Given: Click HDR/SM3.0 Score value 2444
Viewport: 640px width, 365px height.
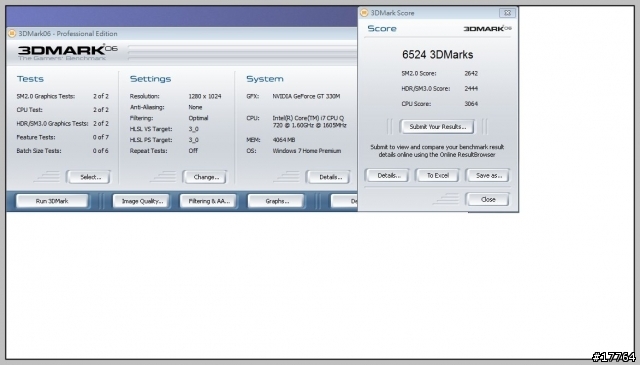Looking at the screenshot, I should [x=471, y=89].
